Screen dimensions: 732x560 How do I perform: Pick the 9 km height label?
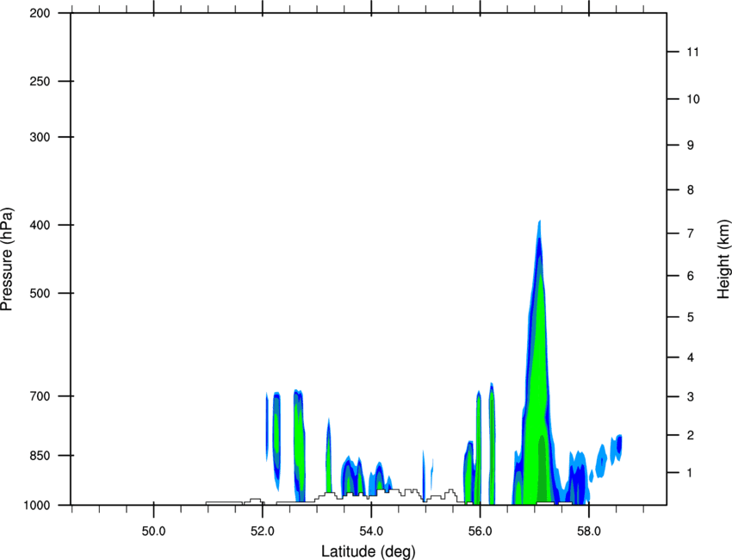[691, 146]
